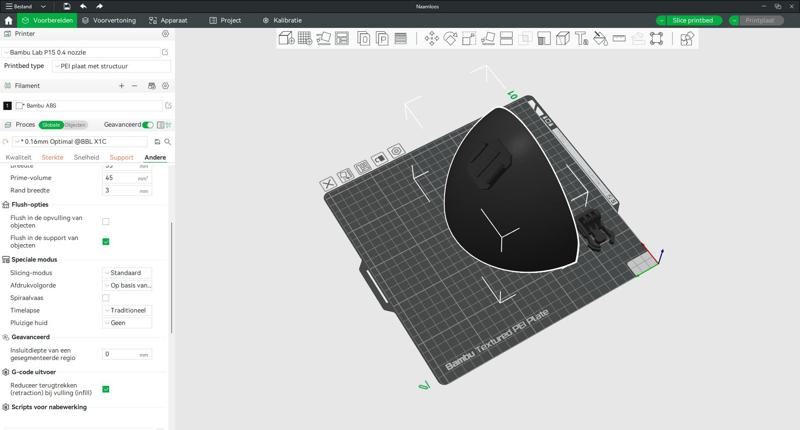Click the Add plate grid icon
The width and height of the screenshot is (800, 430).
305,38
